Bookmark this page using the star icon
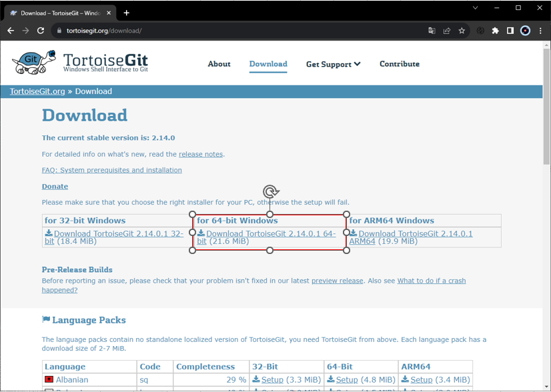This screenshot has width=551, height=392. pyautogui.click(x=462, y=30)
